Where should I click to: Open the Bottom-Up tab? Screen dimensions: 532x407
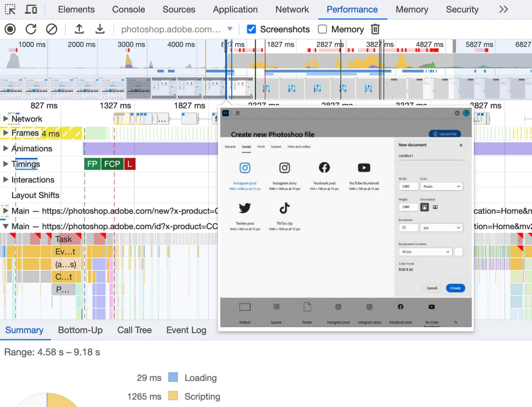pos(80,330)
